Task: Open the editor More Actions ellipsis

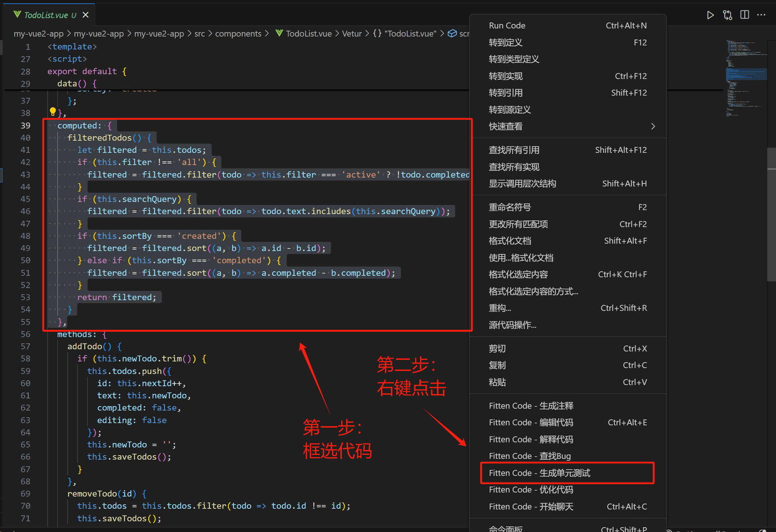Action: 761,15
